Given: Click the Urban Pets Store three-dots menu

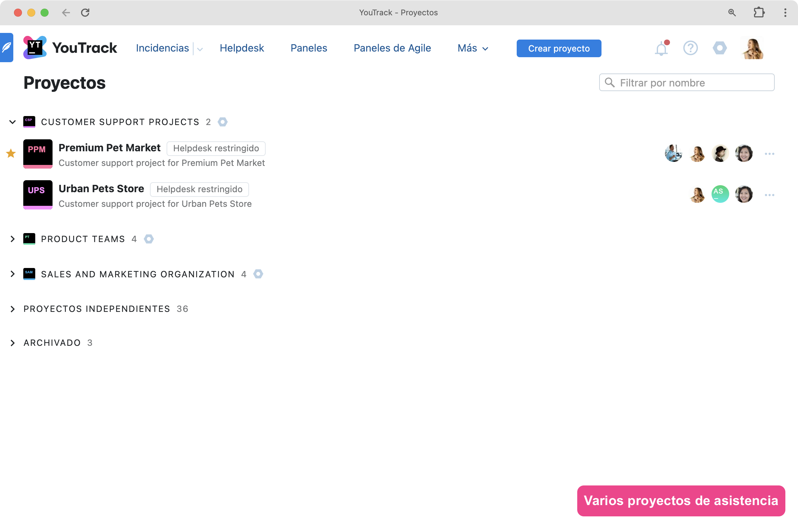Looking at the screenshot, I should click(769, 195).
